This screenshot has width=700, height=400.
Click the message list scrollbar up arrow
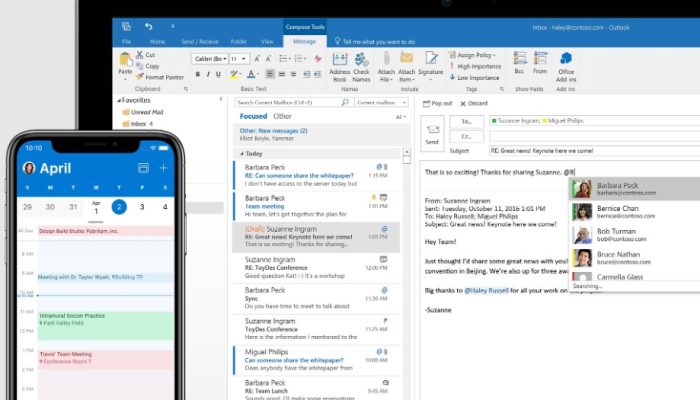coord(406,152)
